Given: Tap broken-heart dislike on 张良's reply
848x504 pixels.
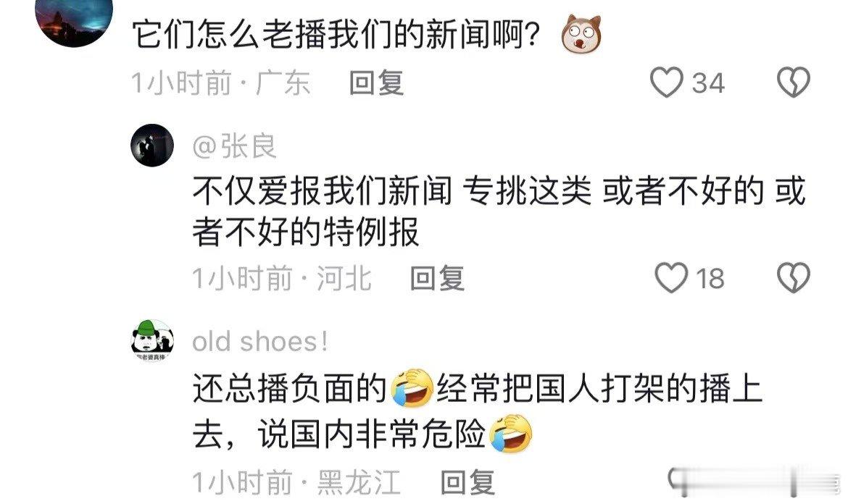Looking at the screenshot, I should (794, 278).
